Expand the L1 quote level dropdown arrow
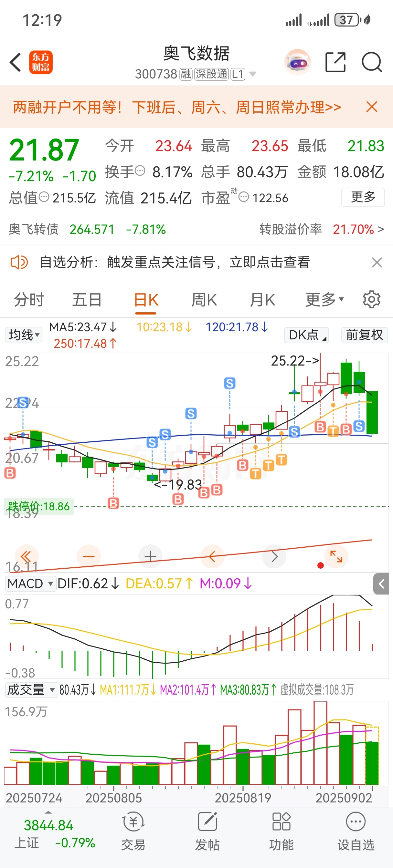The width and height of the screenshot is (393, 868). coord(252,74)
